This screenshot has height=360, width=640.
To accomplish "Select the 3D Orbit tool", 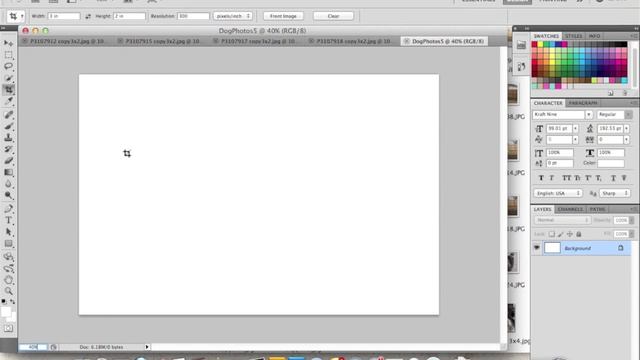I will click(8, 269).
